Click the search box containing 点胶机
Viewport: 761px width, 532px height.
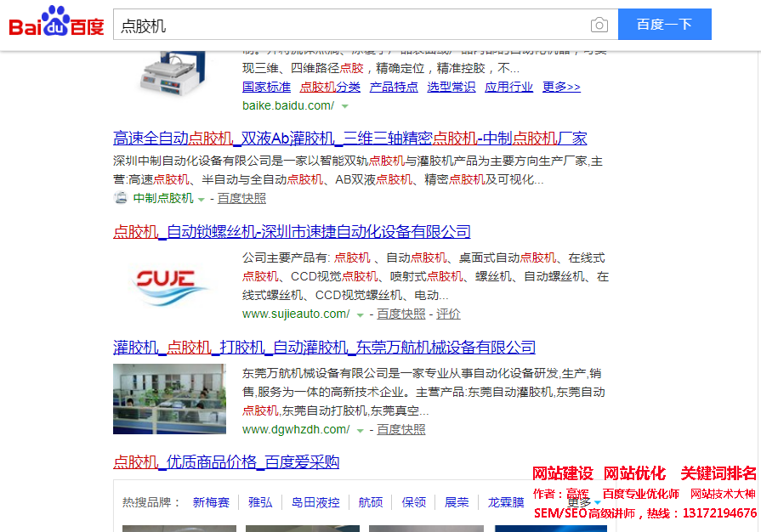coord(349,25)
